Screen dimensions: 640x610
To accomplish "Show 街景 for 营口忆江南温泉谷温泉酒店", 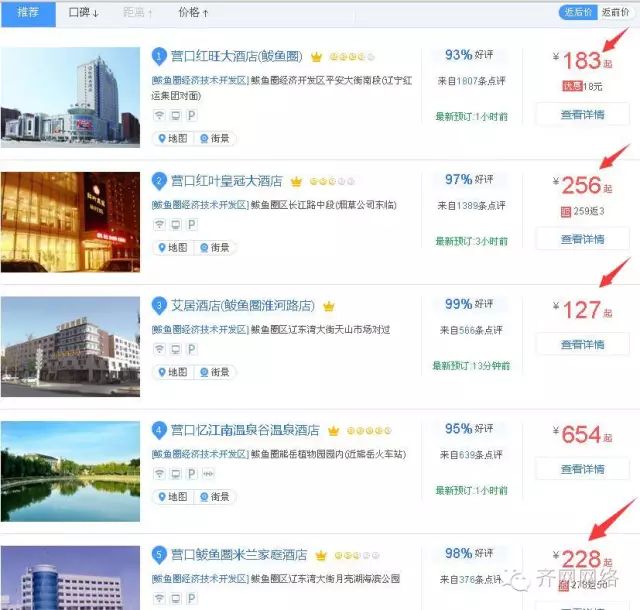I will (x=215, y=496).
